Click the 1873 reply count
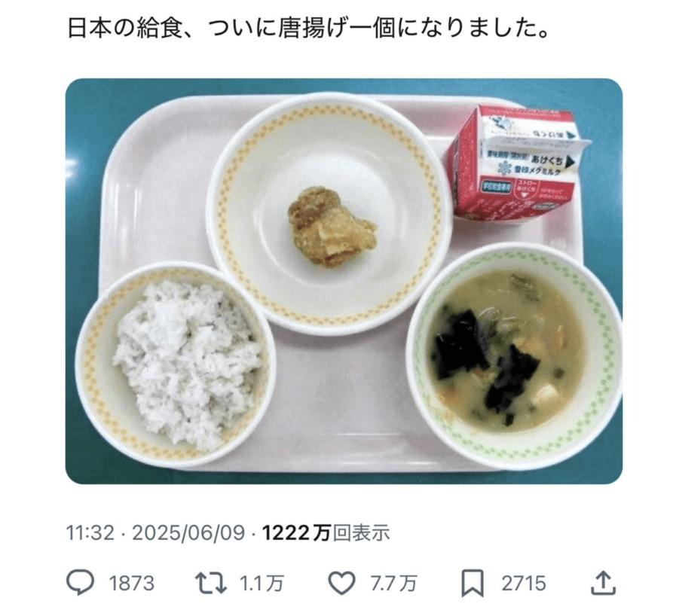 pyautogui.click(x=131, y=584)
